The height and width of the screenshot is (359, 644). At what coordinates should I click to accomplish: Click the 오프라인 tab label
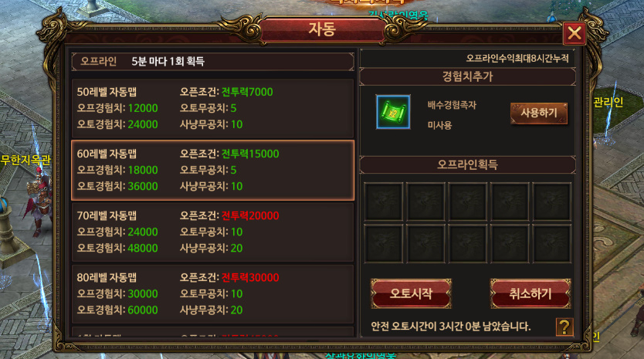(99, 61)
